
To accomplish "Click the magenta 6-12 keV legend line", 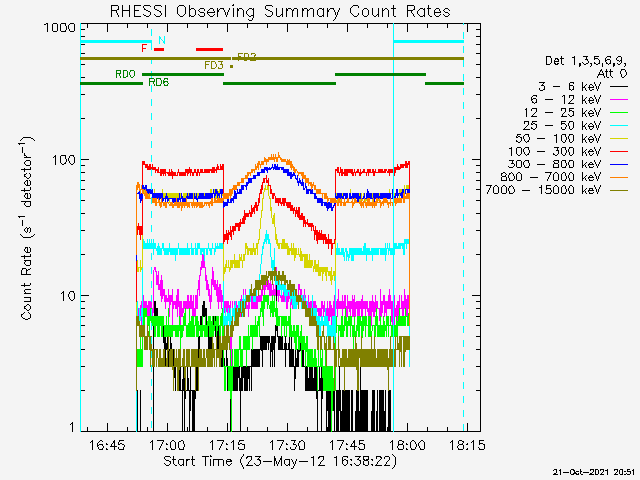I will (619, 100).
